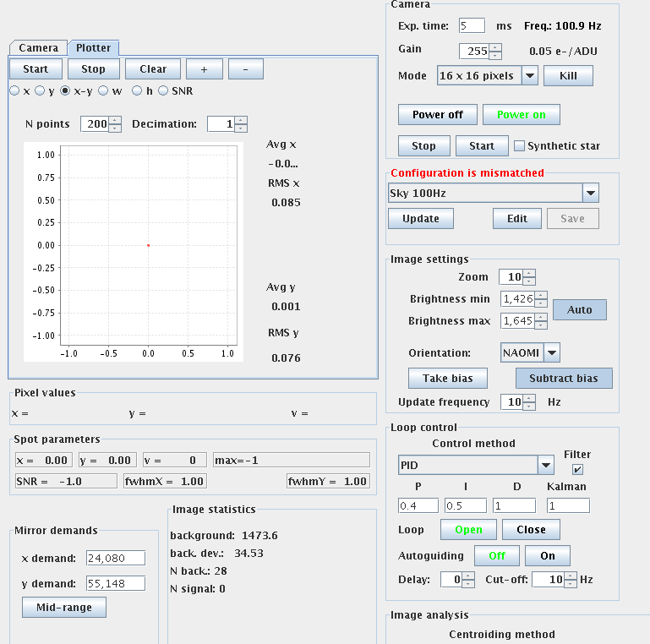Increase the N points spinner value
Image resolution: width=650 pixels, height=644 pixels.
(x=116, y=120)
